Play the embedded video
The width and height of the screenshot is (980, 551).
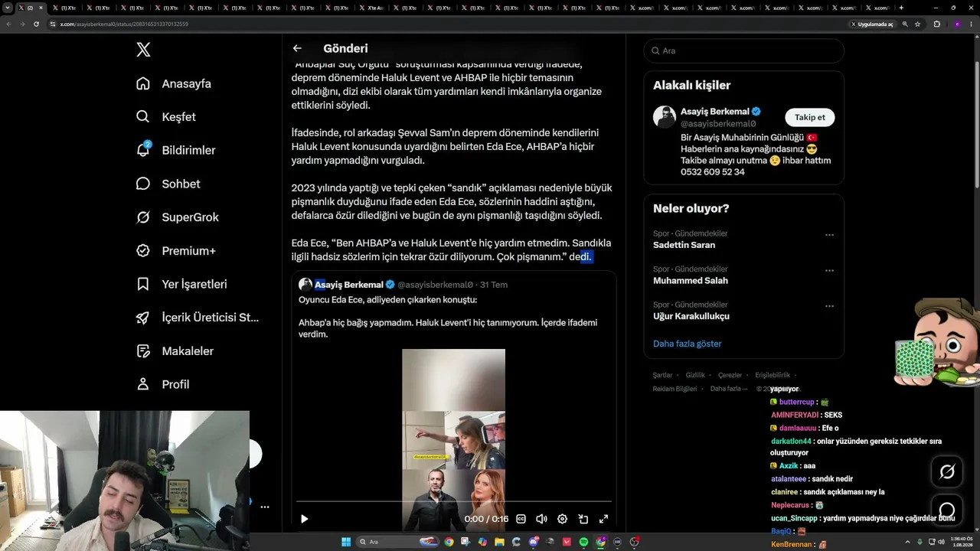(x=304, y=519)
